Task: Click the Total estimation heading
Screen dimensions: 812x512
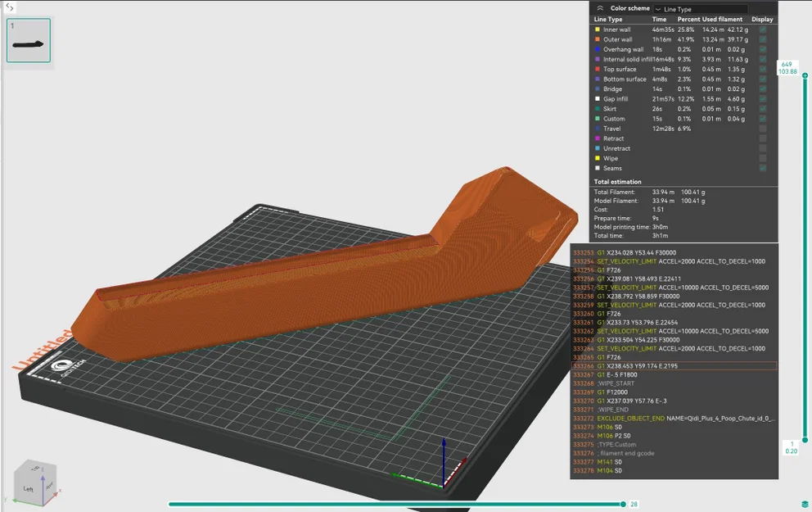Action: click(617, 182)
